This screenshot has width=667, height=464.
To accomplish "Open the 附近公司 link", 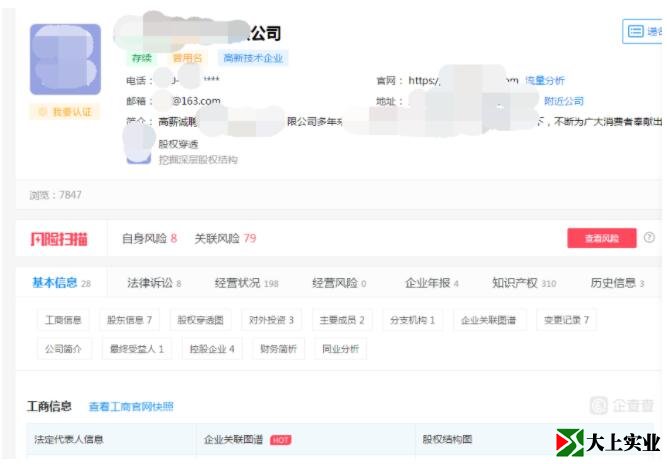I will click(563, 101).
